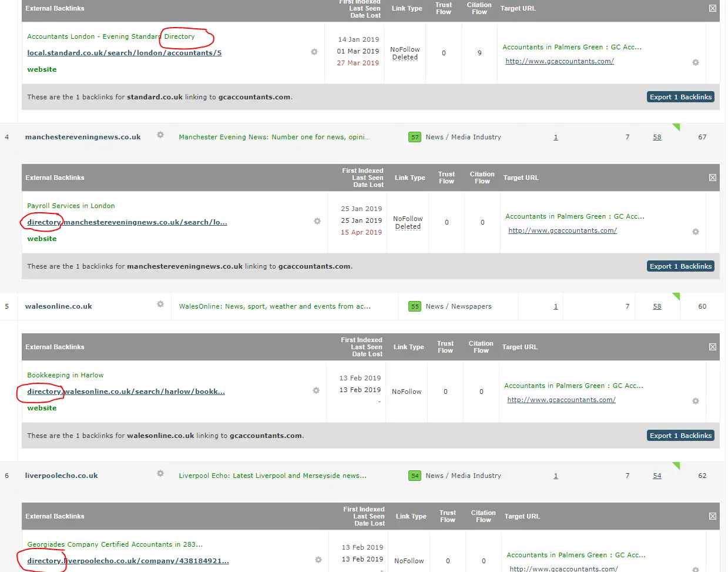Viewport: 728px width, 572px height.
Task: Export 1 Backlinks for walesonline.co.uk
Action: 680,436
